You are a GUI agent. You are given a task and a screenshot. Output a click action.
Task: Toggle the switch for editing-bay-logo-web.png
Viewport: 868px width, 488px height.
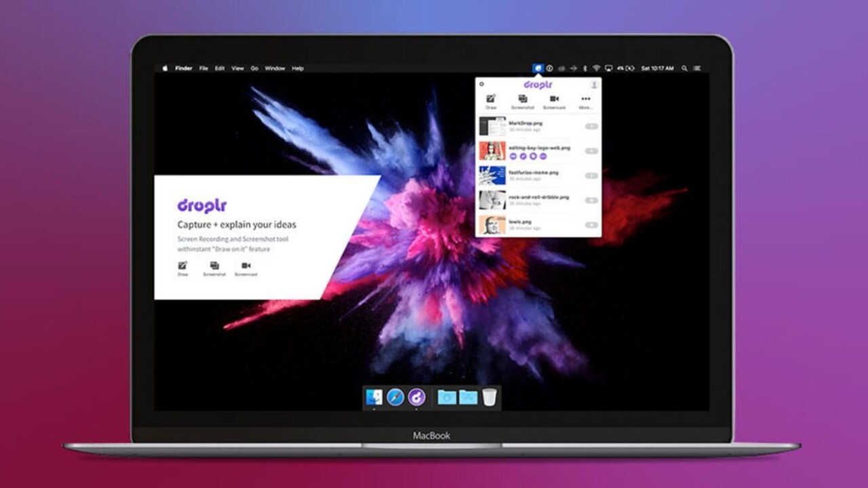591,150
